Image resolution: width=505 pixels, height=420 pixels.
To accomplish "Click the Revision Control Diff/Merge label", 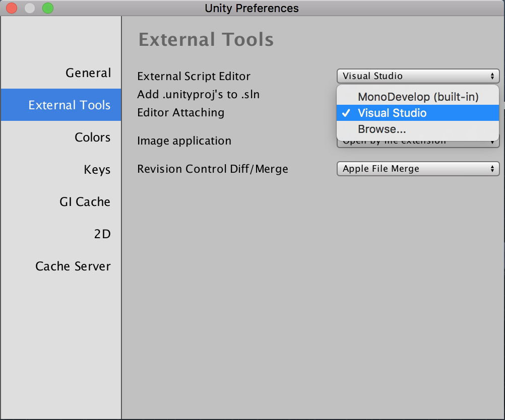I will click(x=213, y=169).
